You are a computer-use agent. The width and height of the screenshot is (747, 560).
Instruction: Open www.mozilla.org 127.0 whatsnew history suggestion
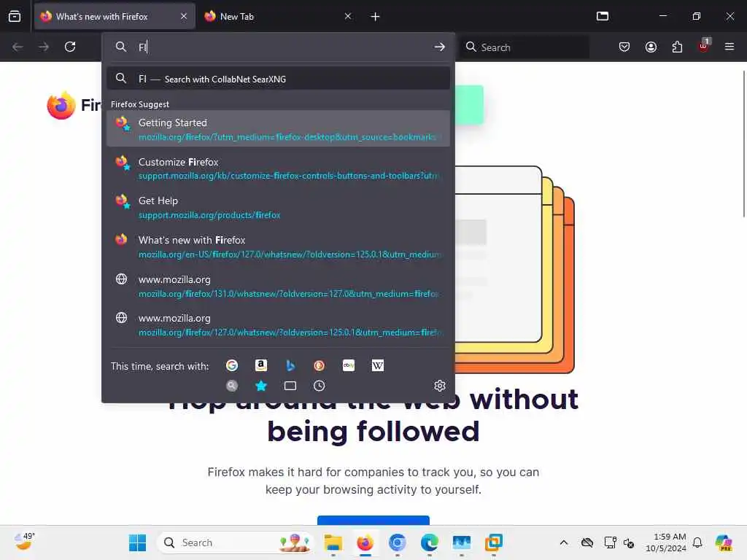[x=278, y=324]
